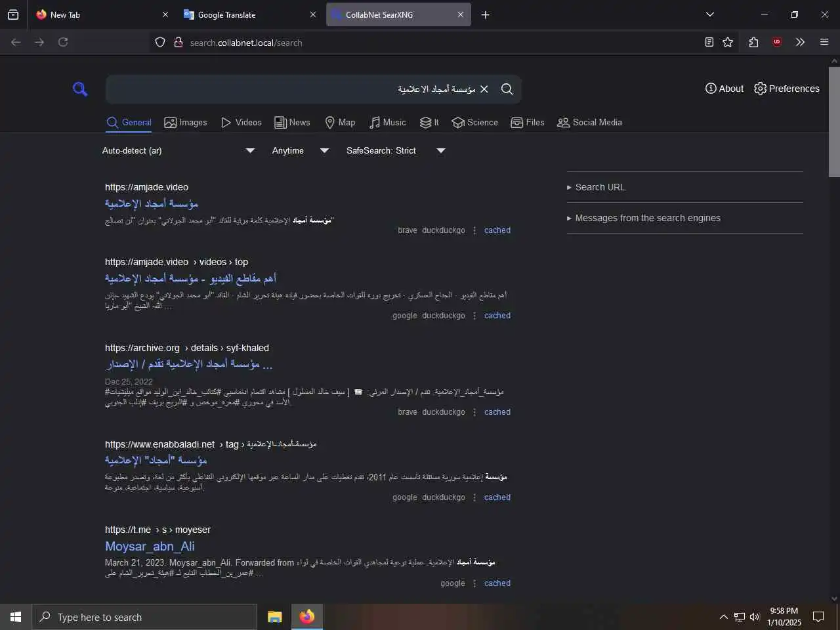
Task: Switch to Images category
Action: pos(186,123)
